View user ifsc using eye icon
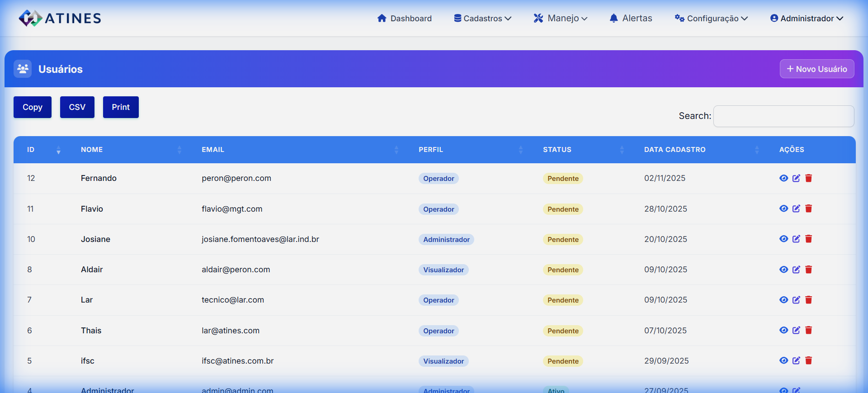 tap(783, 360)
